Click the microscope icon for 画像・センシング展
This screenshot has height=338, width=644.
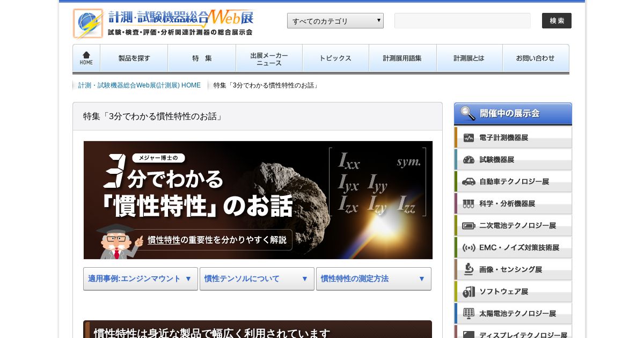click(469, 269)
